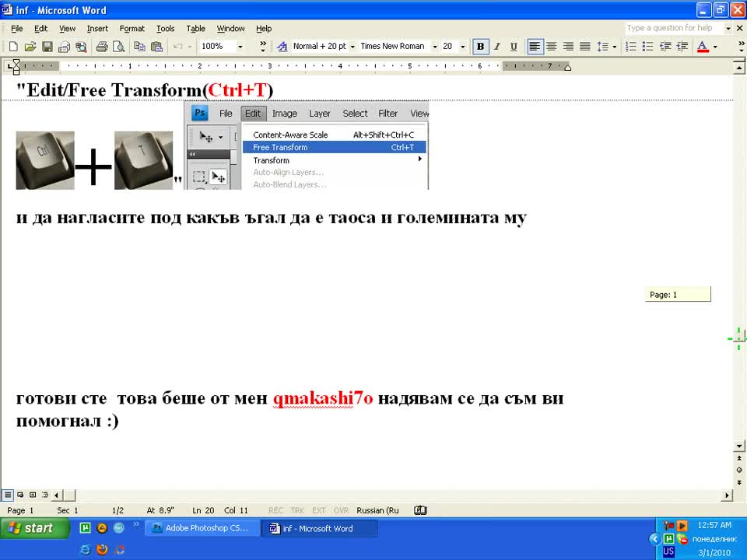The height and width of the screenshot is (560, 747).
Task: Set Justify paragraph alignment
Action: [584, 47]
